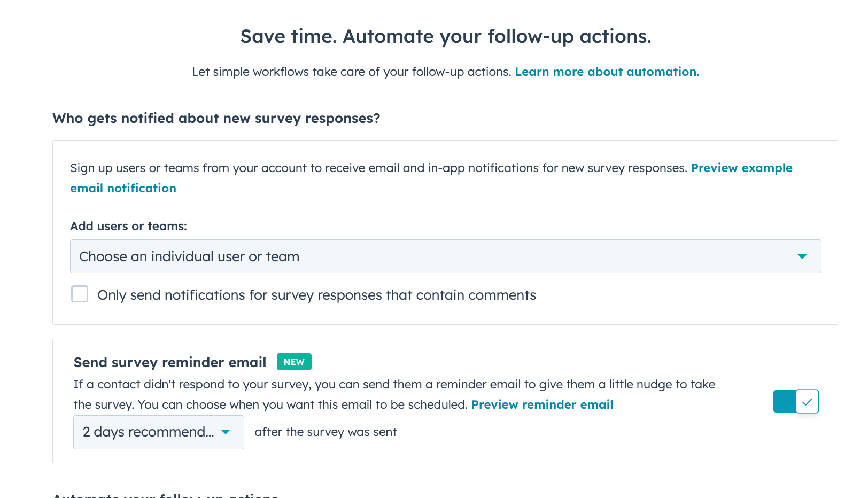Viewport: 868px width, 498px height.
Task: Open the '2 days recommend...' dropdown
Action: pos(159,432)
